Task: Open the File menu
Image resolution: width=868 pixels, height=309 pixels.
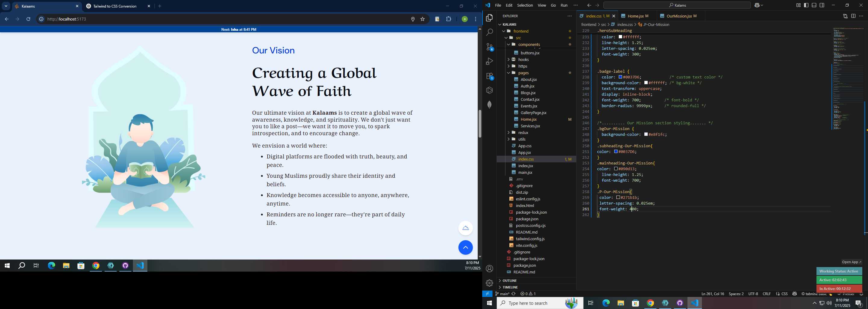Action: [x=498, y=5]
